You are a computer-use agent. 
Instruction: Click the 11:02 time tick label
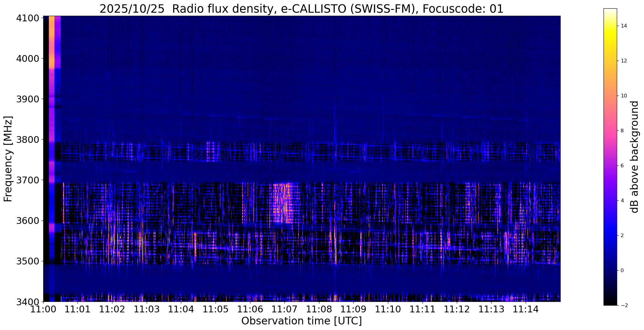tap(112, 309)
